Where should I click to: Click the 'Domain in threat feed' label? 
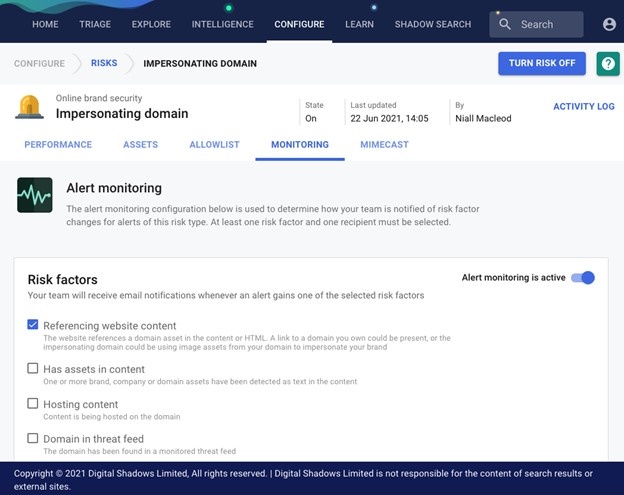pyautogui.click(x=94, y=438)
